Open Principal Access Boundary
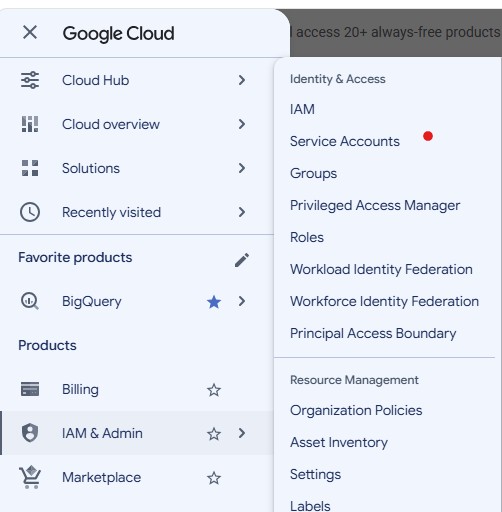The image size is (502, 512). pos(373,333)
